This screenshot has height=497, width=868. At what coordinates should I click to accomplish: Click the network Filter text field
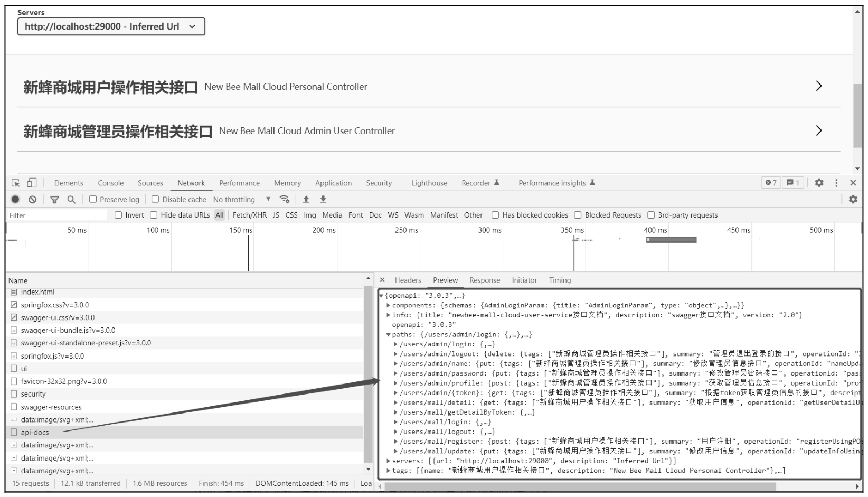pos(56,215)
